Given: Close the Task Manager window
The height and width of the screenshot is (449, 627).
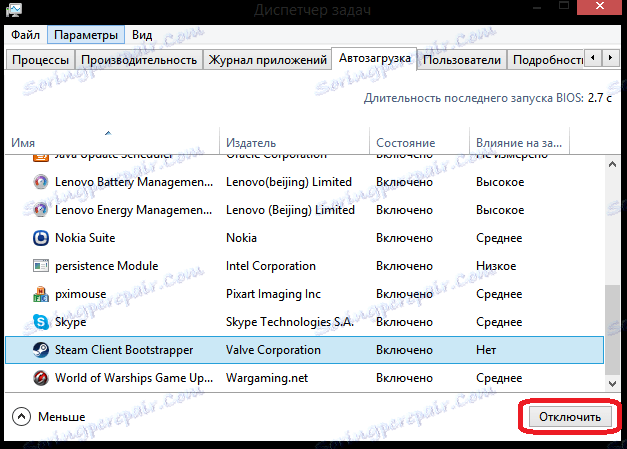Looking at the screenshot, I should [599, 6].
